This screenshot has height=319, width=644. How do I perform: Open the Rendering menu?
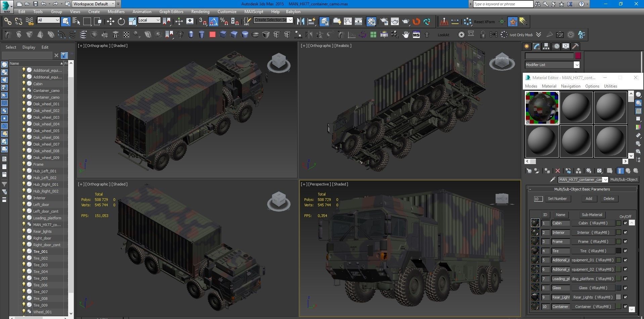tap(200, 12)
